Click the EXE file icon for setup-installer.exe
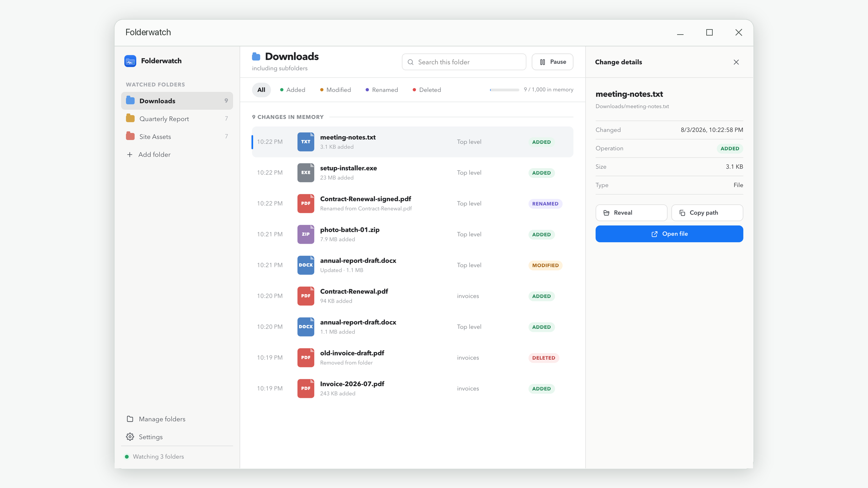Screen dimensions: 868x488 pyautogui.click(x=305, y=172)
